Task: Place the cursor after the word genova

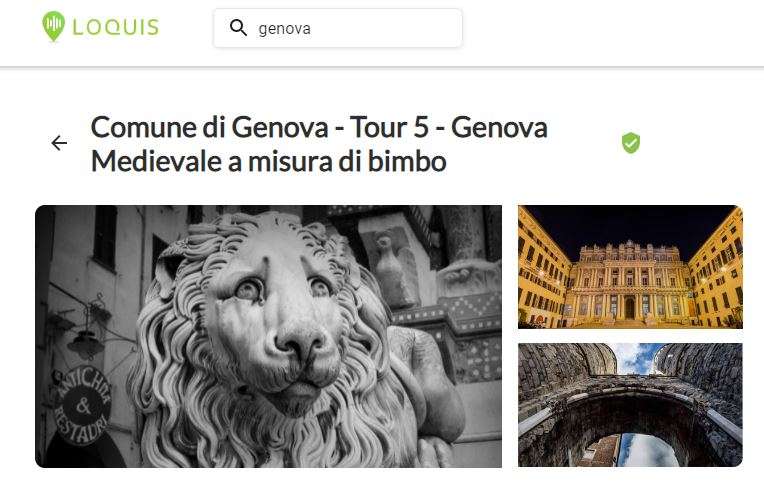Action: click(x=312, y=29)
